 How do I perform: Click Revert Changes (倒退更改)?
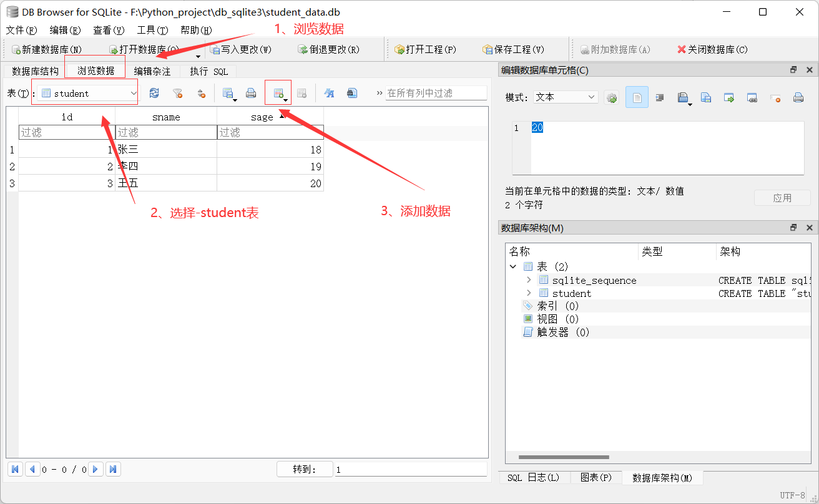[328, 49]
